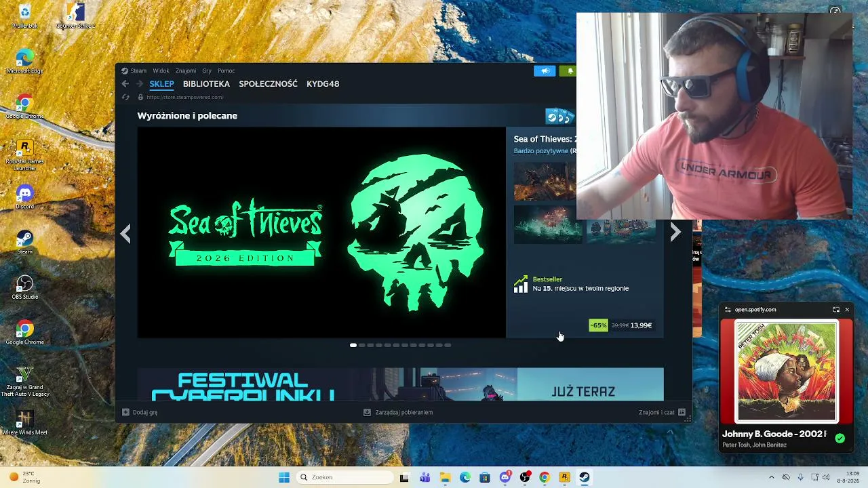Click the -65% discount badge
Screen dimensions: 868x488
pyautogui.click(x=598, y=325)
